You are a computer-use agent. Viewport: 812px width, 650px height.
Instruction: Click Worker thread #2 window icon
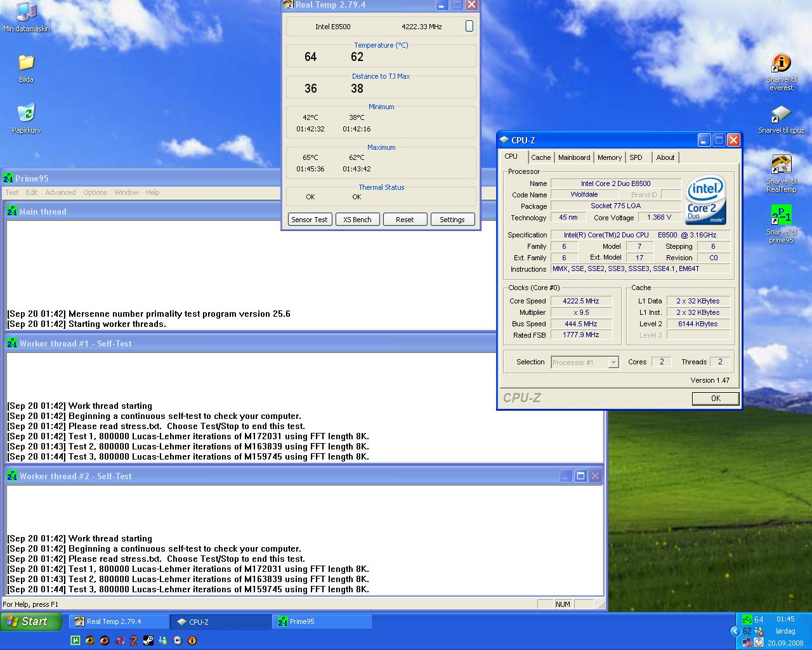pyautogui.click(x=12, y=476)
